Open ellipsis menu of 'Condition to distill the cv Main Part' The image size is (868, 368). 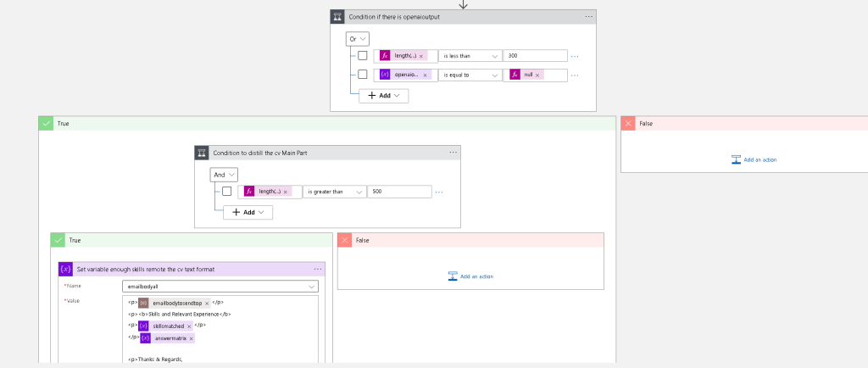453,153
